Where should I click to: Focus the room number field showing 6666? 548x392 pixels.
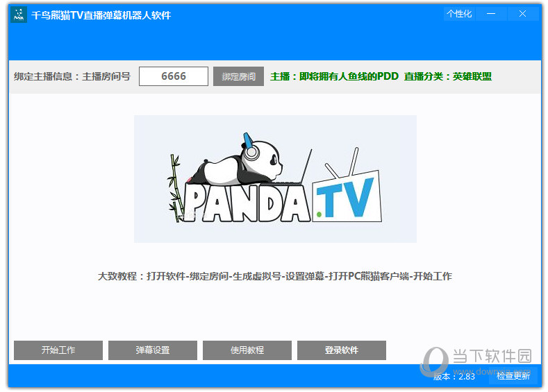coord(174,76)
